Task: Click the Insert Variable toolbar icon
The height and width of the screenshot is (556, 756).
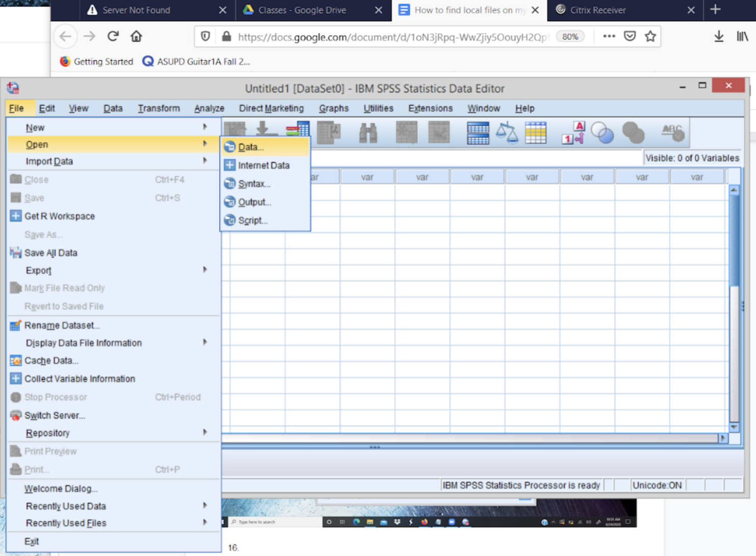Action: [439, 133]
